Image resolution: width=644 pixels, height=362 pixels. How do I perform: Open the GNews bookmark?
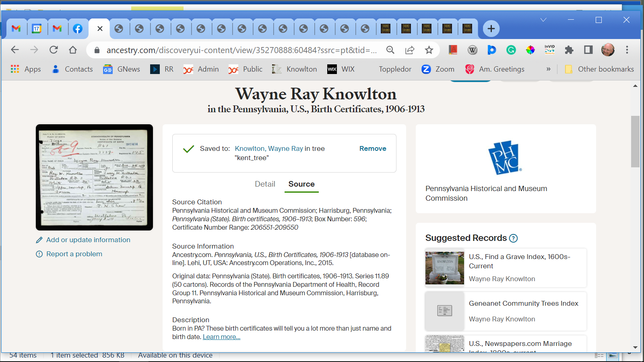122,69
